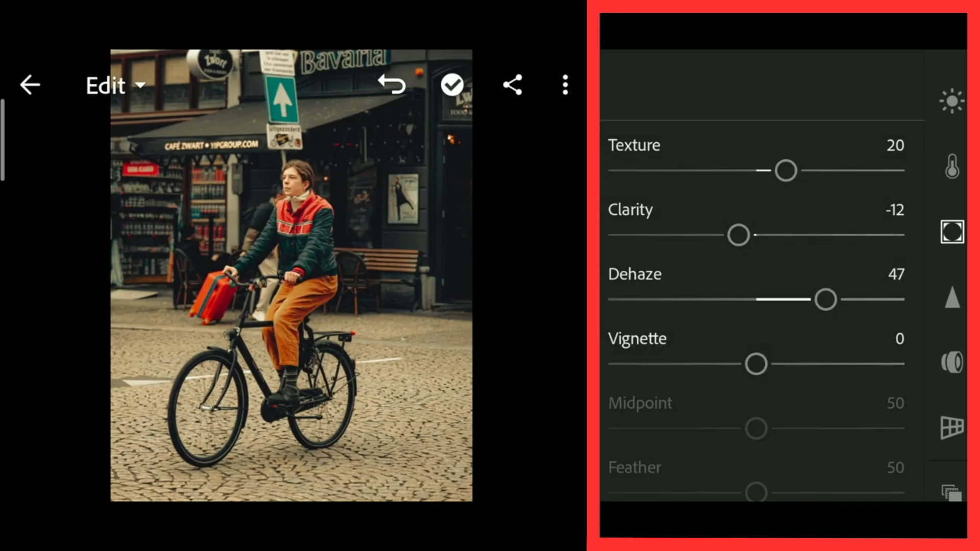Tap the cyclist photo preview
980x551 pixels.
[291, 275]
